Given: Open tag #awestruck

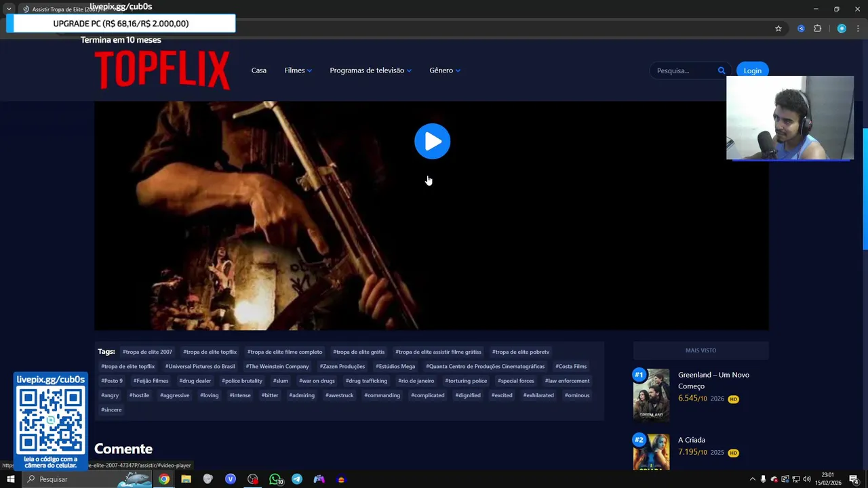Looking at the screenshot, I should (x=339, y=395).
